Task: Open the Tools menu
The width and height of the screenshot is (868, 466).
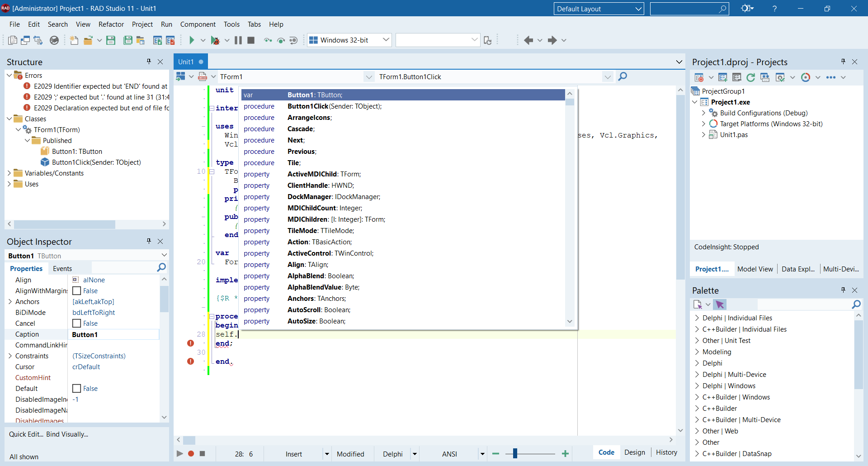Action: coord(231,24)
